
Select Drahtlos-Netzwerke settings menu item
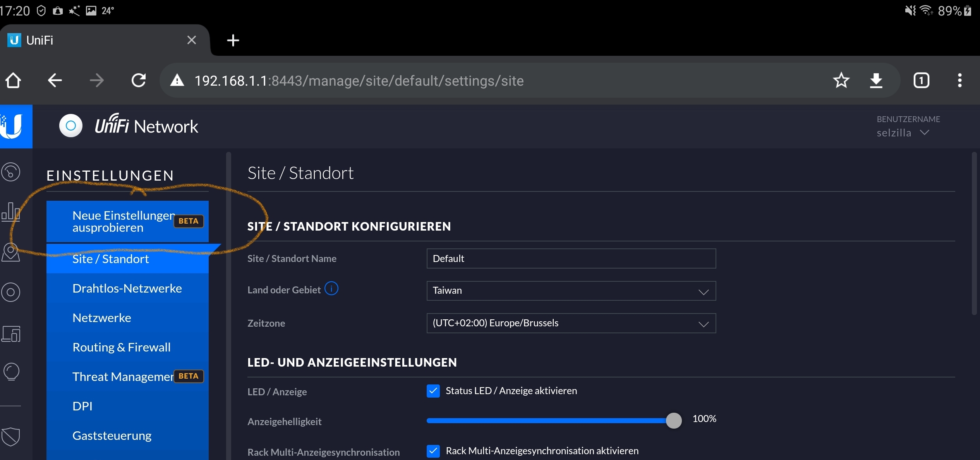click(x=127, y=288)
